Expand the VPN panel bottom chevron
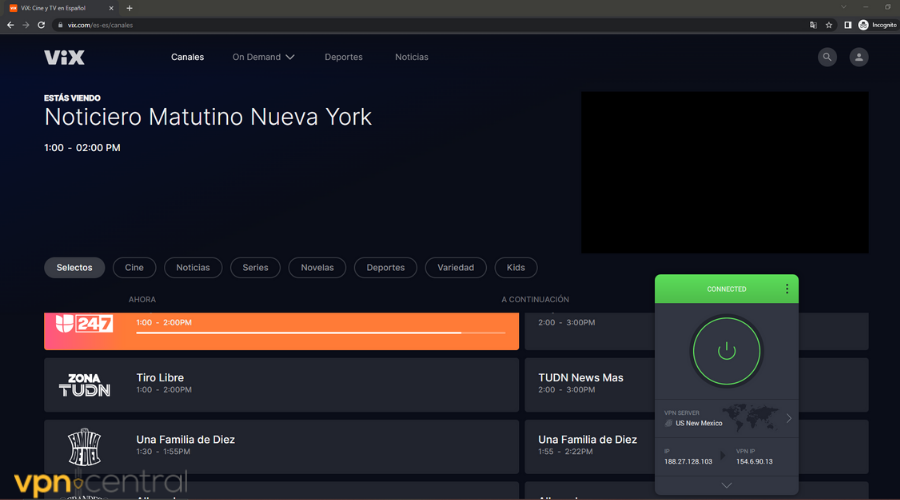This screenshot has height=500, width=900. pyautogui.click(x=727, y=485)
